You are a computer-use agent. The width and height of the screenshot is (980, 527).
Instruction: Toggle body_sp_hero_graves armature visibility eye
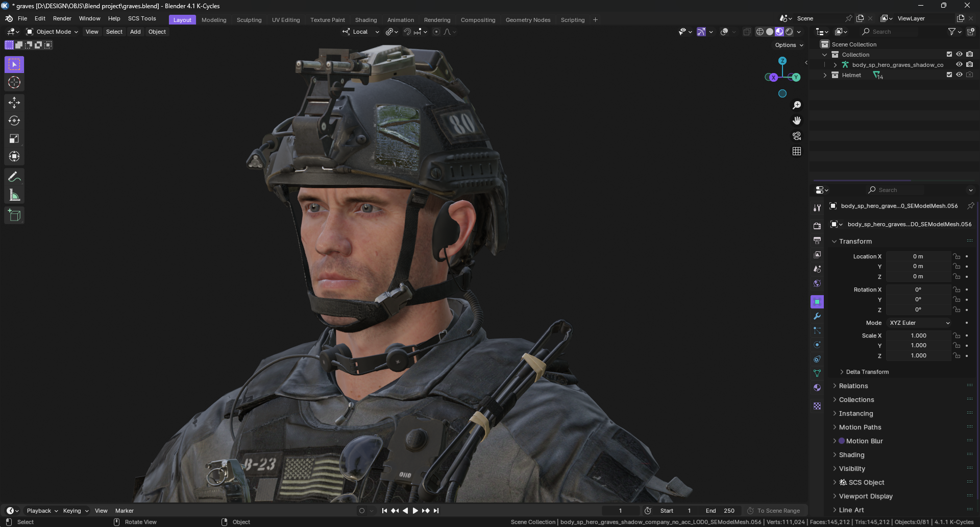pos(959,64)
